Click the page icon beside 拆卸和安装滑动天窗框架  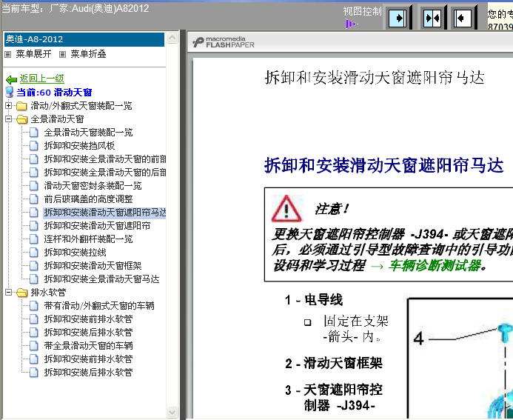[34, 266]
